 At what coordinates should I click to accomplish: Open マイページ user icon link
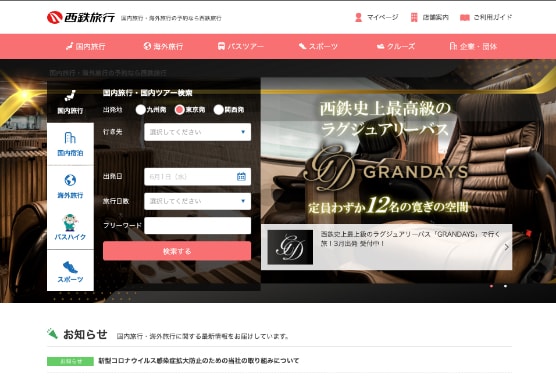pos(376,17)
